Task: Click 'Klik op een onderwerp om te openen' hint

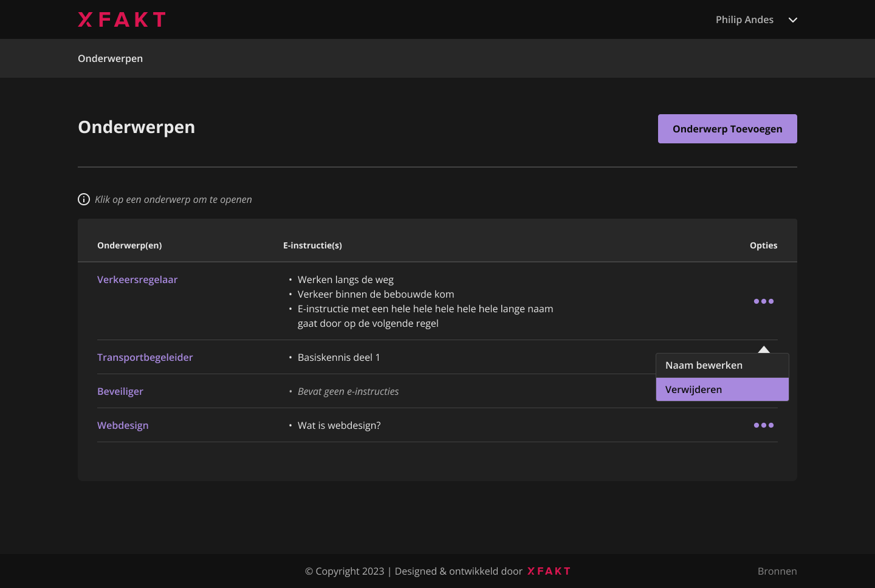Action: click(x=173, y=199)
